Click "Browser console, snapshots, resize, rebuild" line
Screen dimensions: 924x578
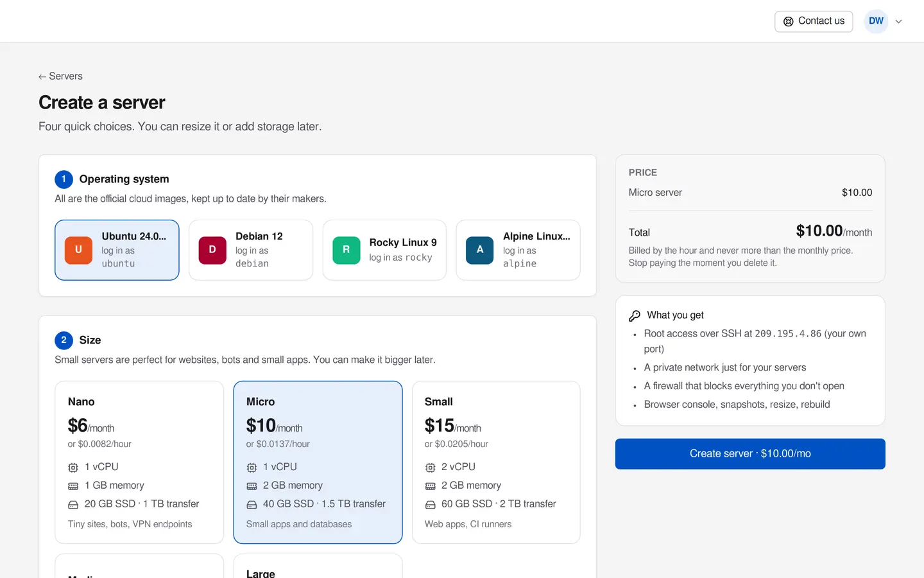(x=737, y=405)
